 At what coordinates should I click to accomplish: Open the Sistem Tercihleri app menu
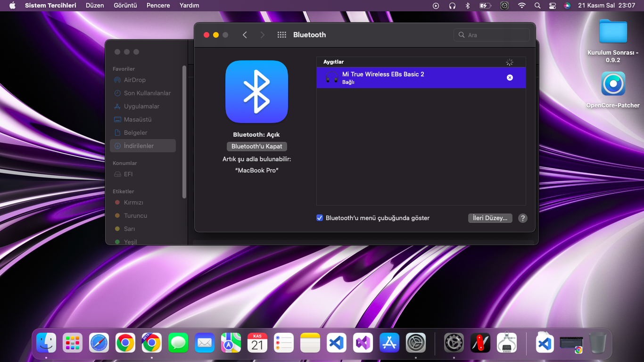click(50, 6)
